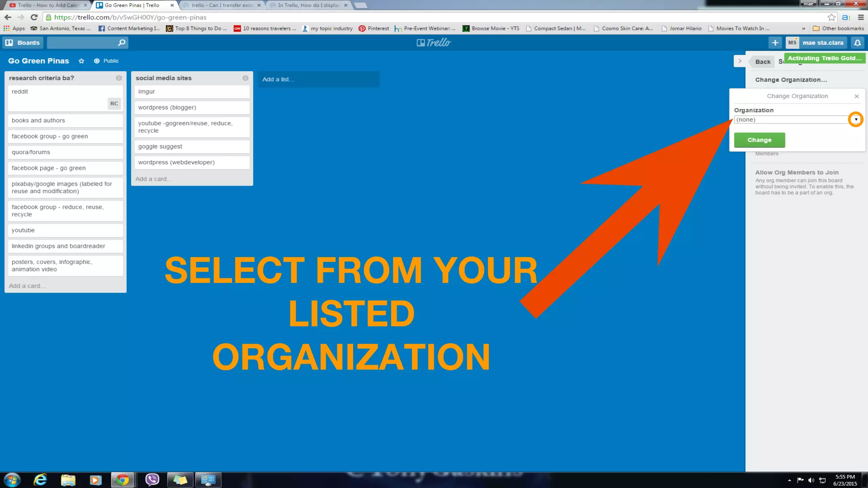Screen dimensions: 868x488
Task: Click Allow Org Members to Join option
Action: pyautogui.click(x=797, y=172)
